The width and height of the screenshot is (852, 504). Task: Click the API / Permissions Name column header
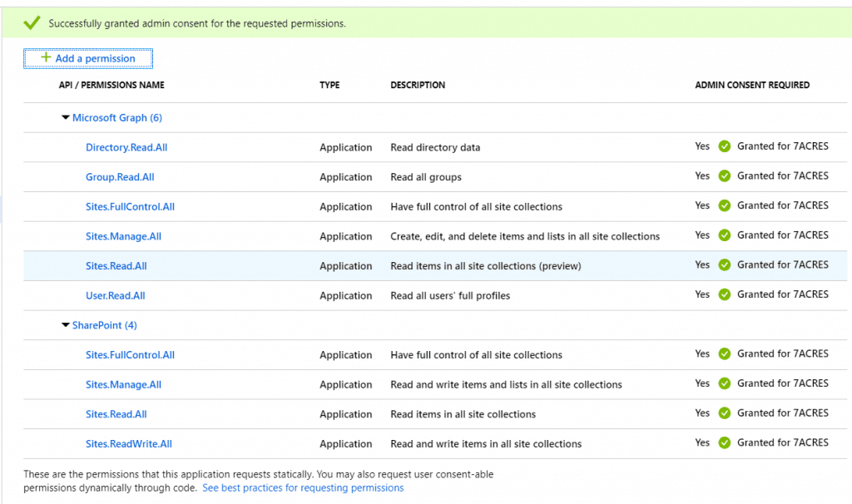tap(111, 85)
